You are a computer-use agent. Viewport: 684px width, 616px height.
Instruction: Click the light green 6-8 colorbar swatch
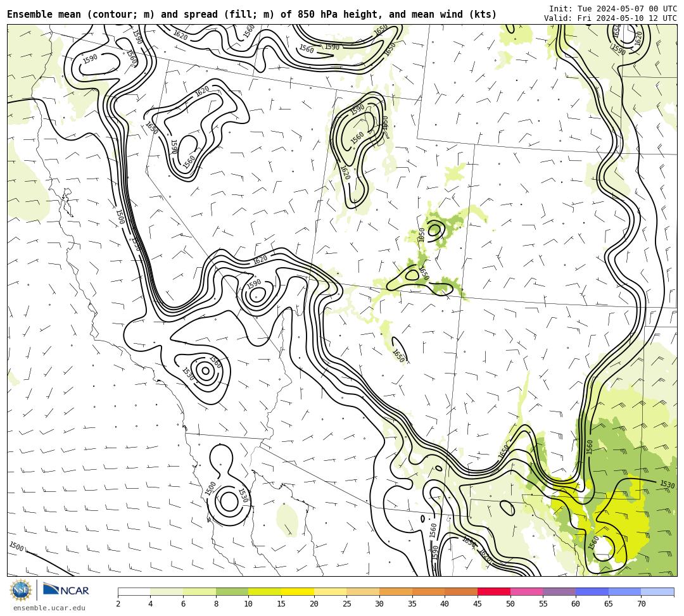point(199,591)
